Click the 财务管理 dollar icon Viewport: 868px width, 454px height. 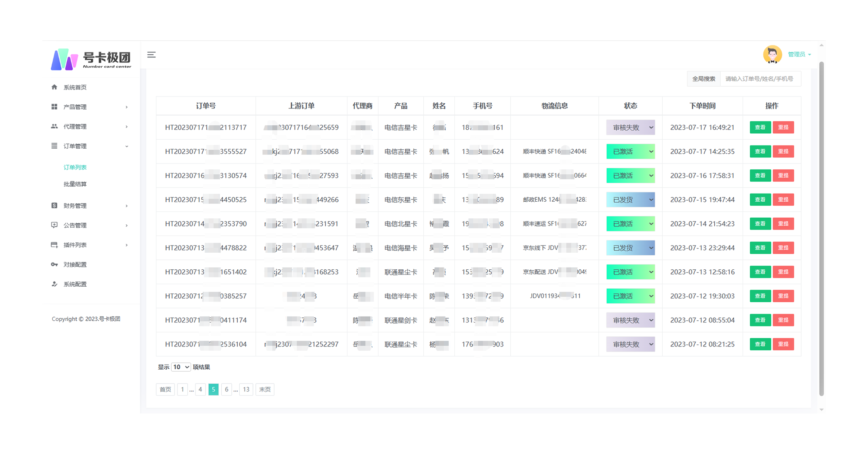click(x=54, y=205)
